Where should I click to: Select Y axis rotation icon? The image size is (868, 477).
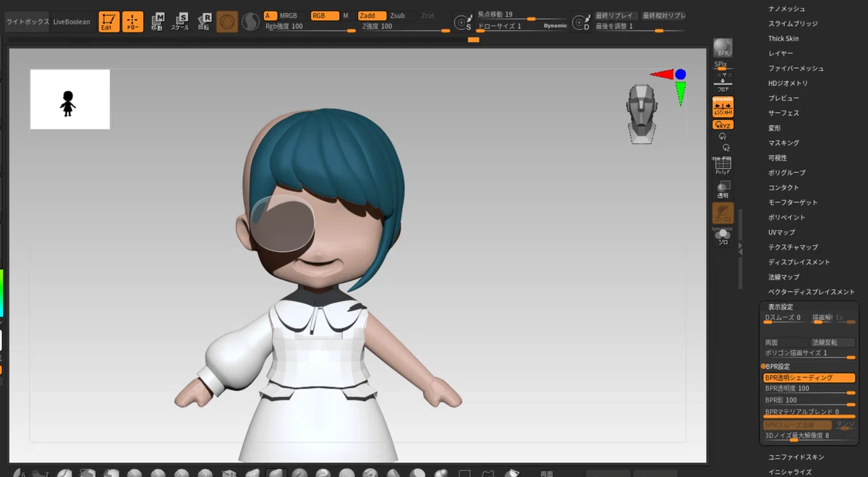[723, 136]
